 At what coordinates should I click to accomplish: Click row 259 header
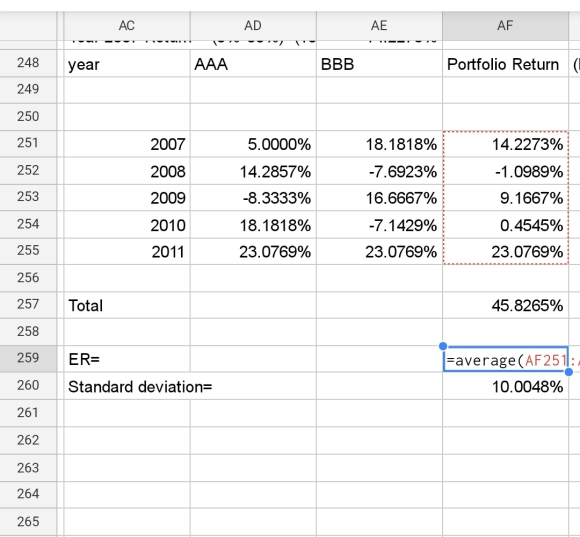[28, 358]
